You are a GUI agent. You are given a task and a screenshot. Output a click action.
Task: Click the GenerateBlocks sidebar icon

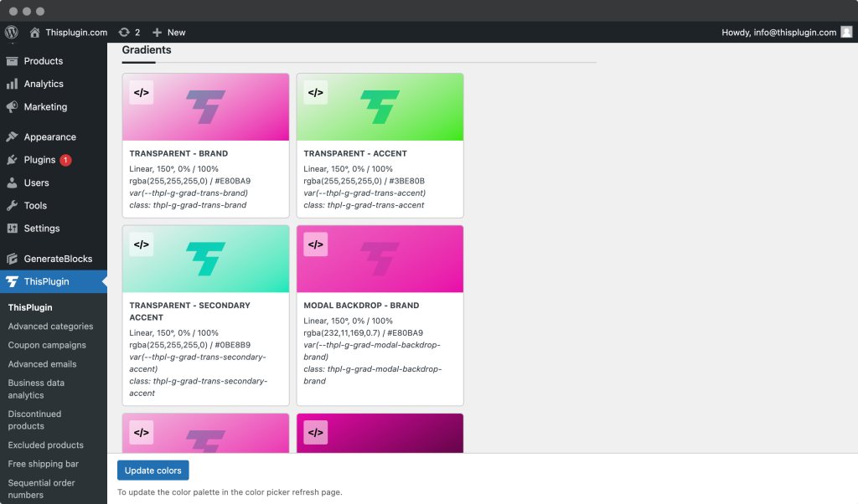(x=13, y=259)
